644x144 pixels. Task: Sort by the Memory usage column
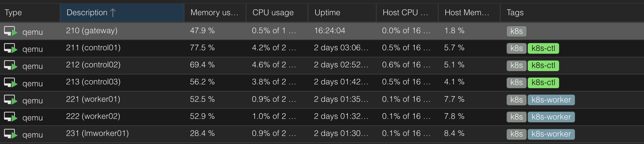215,12
